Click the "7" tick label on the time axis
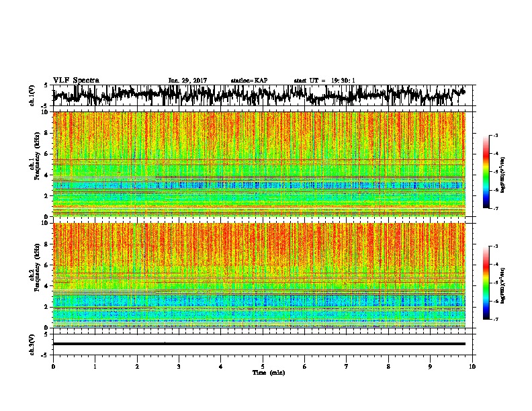 [347, 367]
